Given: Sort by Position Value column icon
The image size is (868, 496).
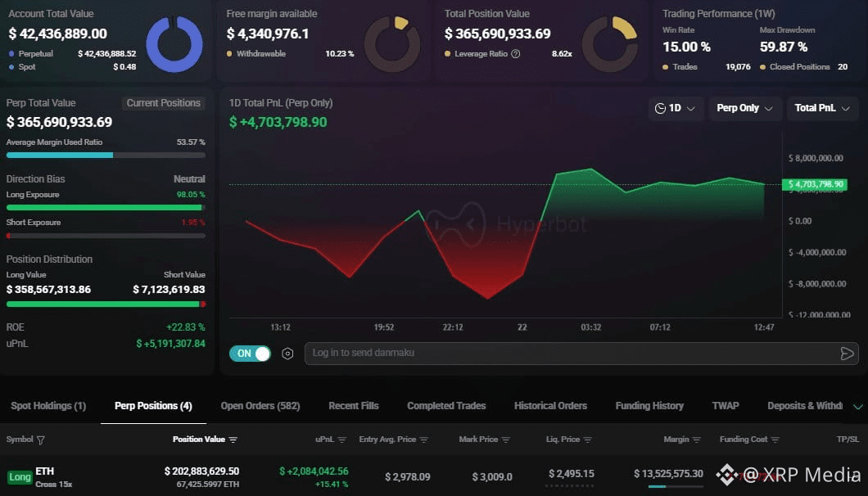Looking at the screenshot, I should point(233,440).
